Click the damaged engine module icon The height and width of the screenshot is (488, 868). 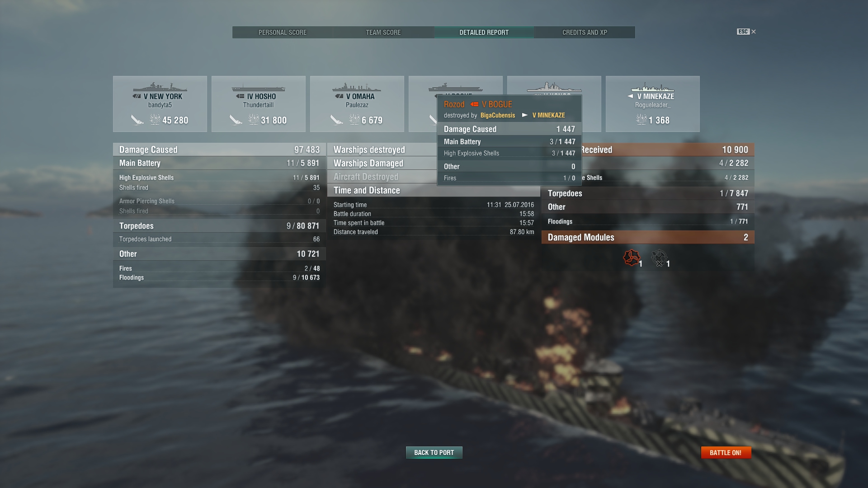(632, 258)
